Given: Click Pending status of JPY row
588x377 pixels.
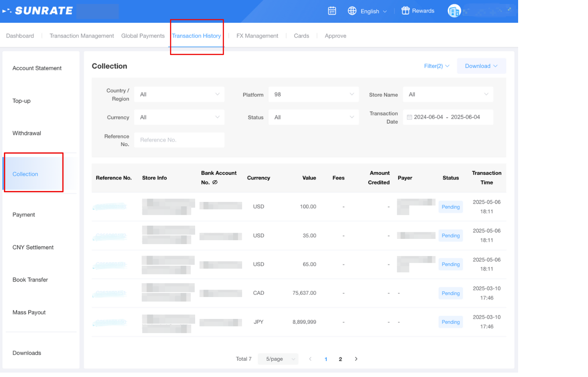Looking at the screenshot, I should point(450,322).
